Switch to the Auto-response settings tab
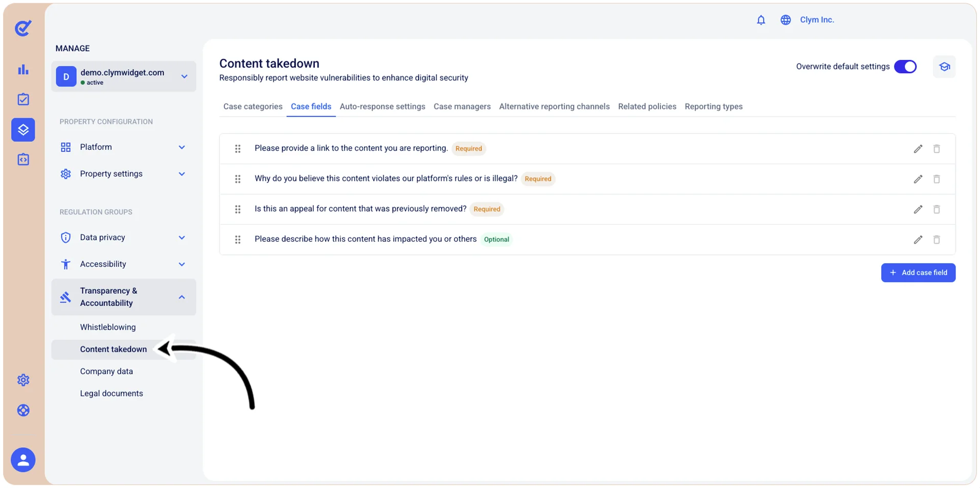This screenshot has height=488, width=980. point(382,107)
